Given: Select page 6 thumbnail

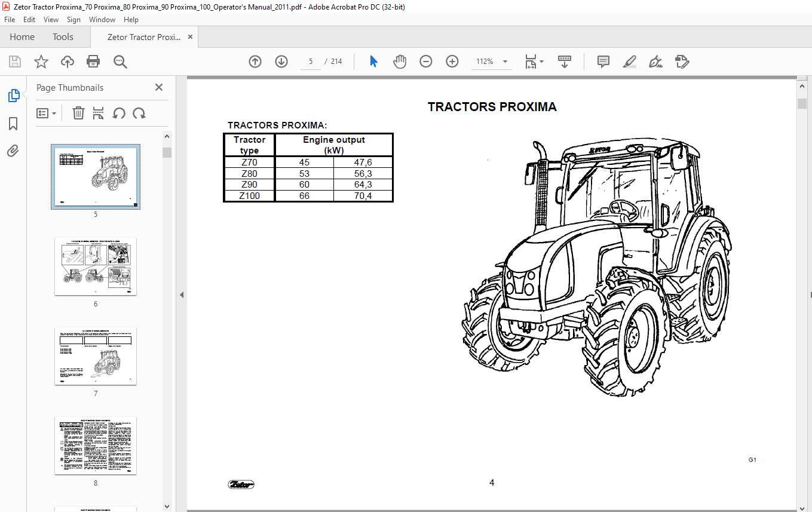Looking at the screenshot, I should coord(96,266).
